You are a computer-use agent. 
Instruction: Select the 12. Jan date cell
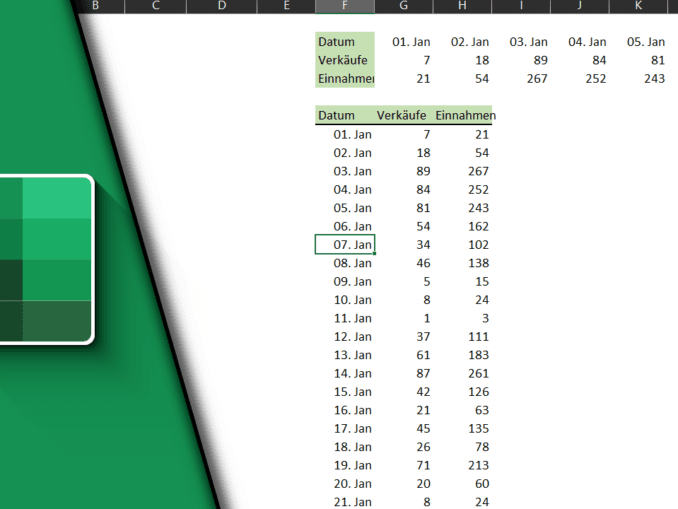pyautogui.click(x=352, y=337)
